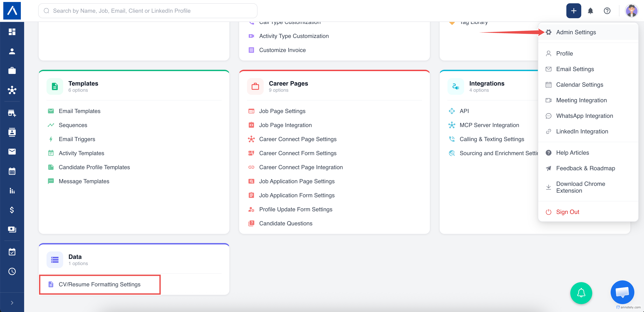Open Feedback & Roadmap menu entry
The height and width of the screenshot is (312, 644).
click(588, 168)
